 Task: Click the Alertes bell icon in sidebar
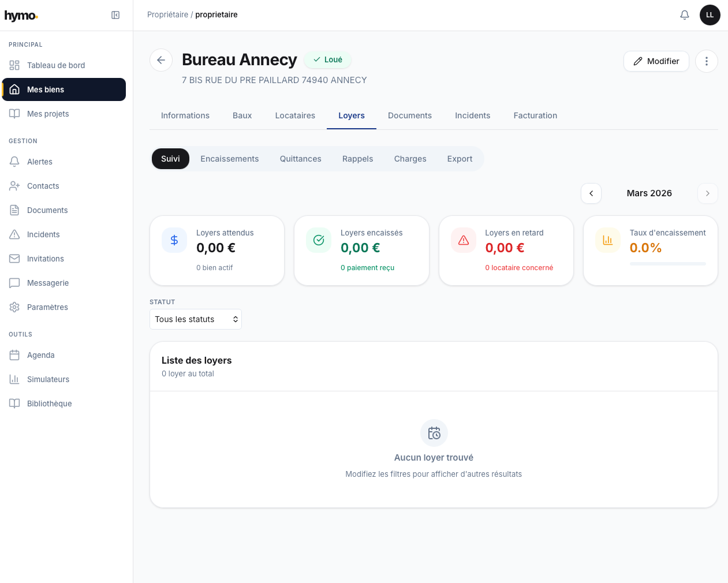15,162
